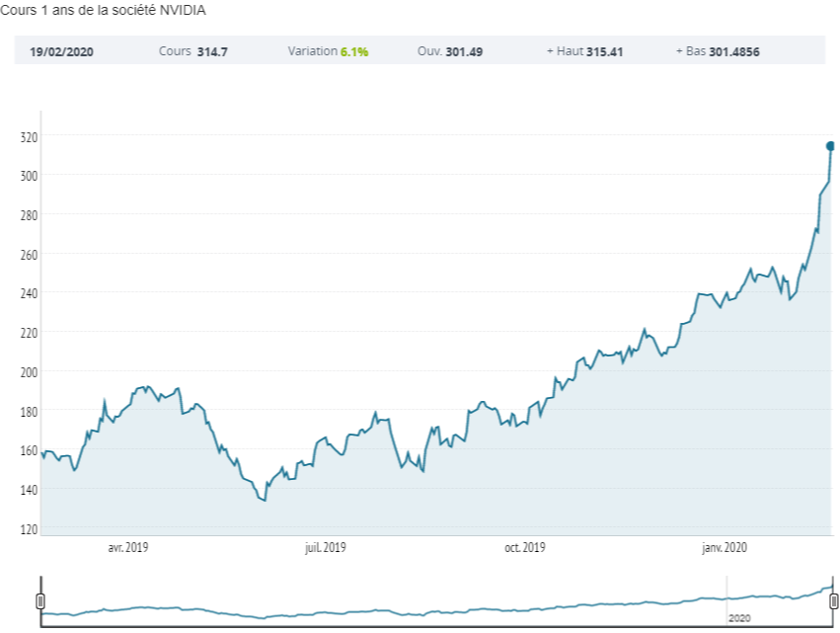Click the + Haut 315.41 value

coord(604,52)
